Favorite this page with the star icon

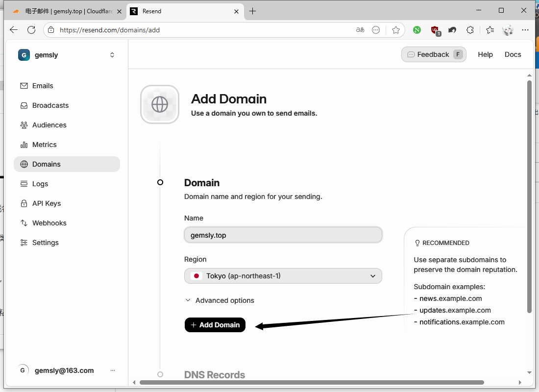click(x=396, y=30)
